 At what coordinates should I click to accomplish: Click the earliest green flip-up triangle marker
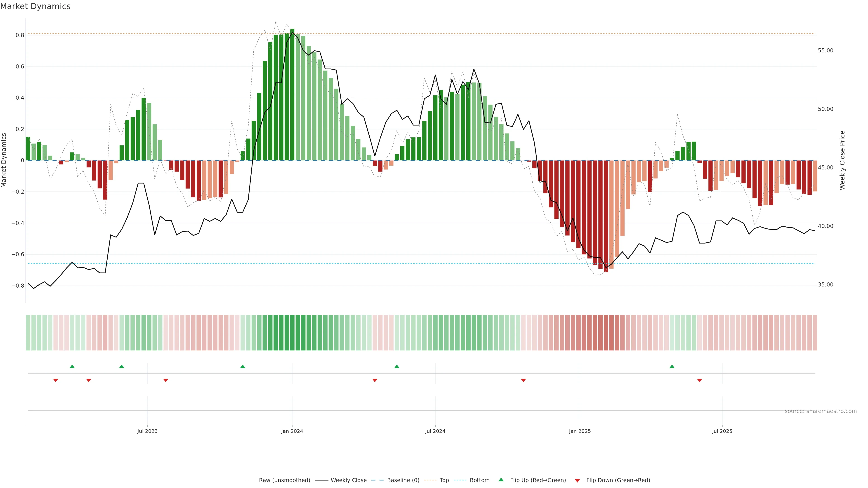tap(72, 366)
